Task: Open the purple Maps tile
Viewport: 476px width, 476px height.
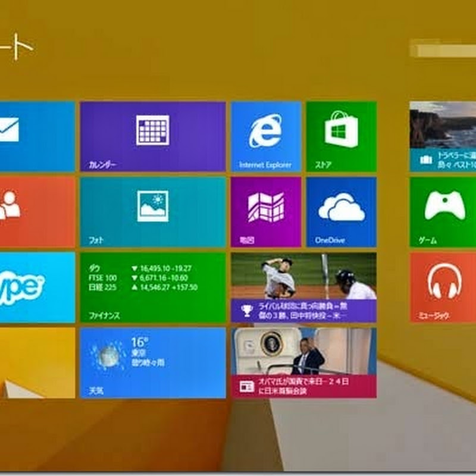Action: (266, 212)
